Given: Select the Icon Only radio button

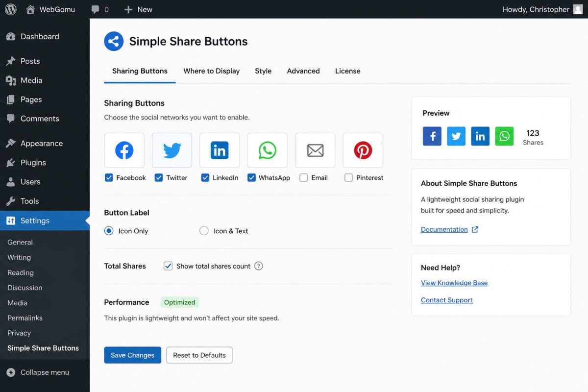Looking at the screenshot, I should (x=109, y=231).
